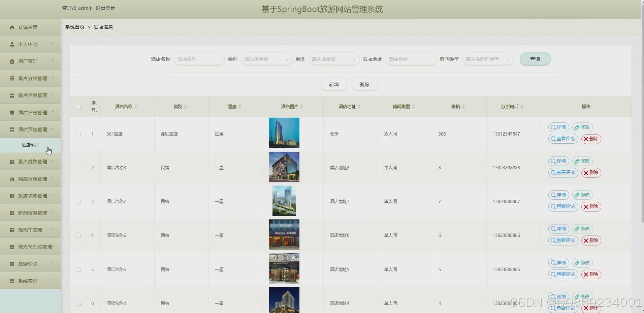
Task: Click the monitor icon beside 酒店信息管理
Action: point(12,112)
